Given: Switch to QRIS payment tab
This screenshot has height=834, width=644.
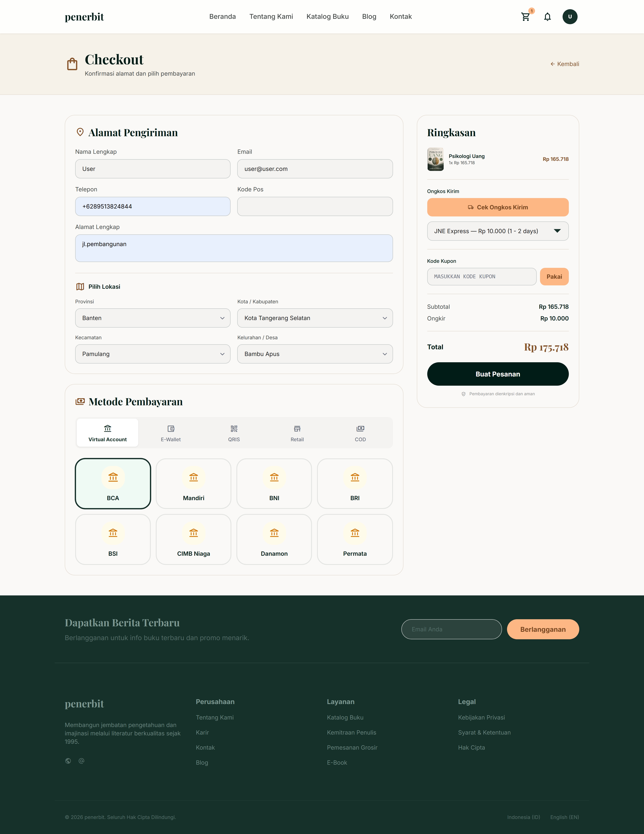Looking at the screenshot, I should pyautogui.click(x=234, y=433).
